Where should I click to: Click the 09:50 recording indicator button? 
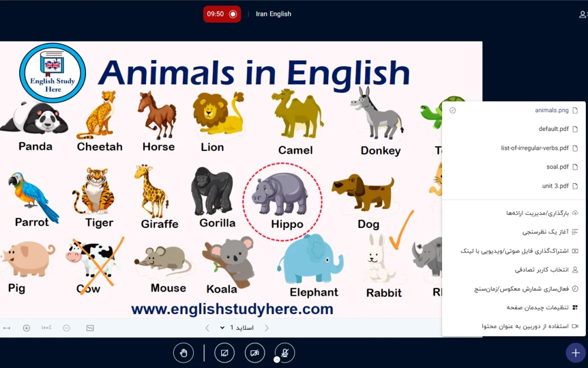point(222,14)
